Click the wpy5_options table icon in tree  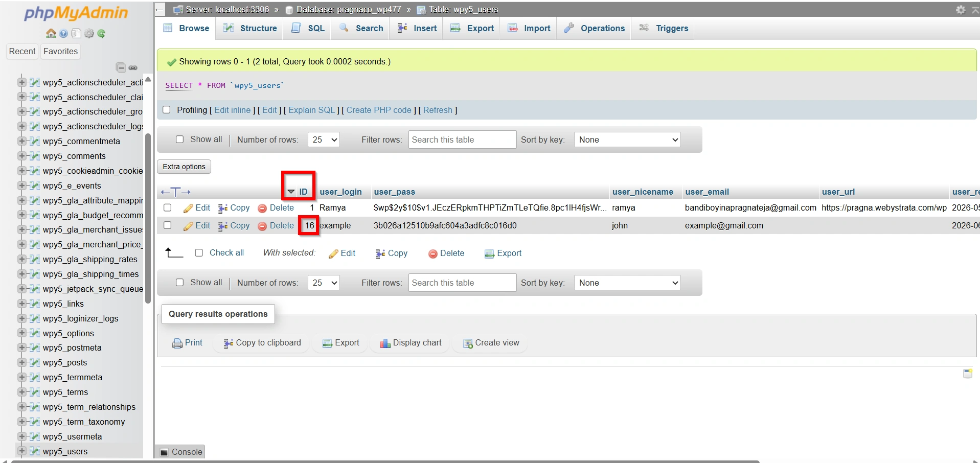(x=34, y=333)
